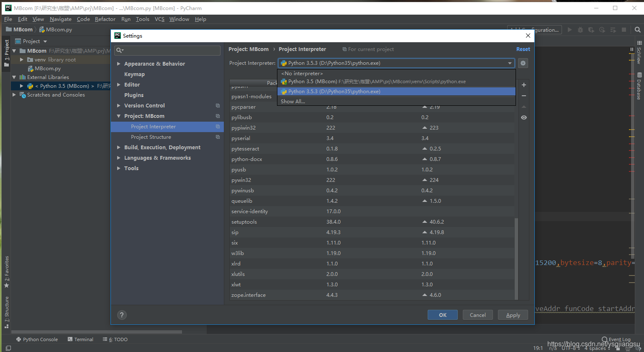The image size is (644, 352).
Task: Expand Languages & Frameworks section
Action: [x=119, y=158]
